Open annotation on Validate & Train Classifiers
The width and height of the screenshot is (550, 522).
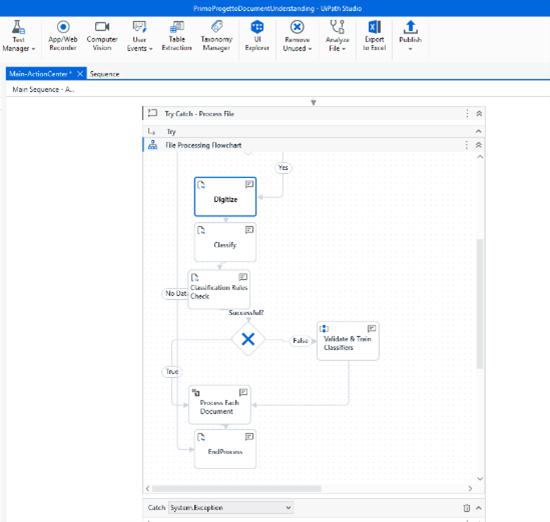click(x=371, y=328)
